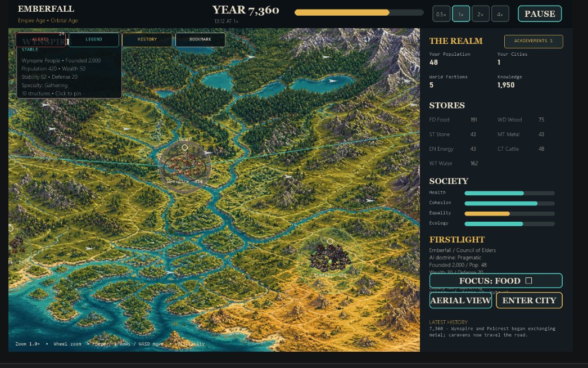Click 'AI doctrine: Pragmatic' line

point(455,258)
